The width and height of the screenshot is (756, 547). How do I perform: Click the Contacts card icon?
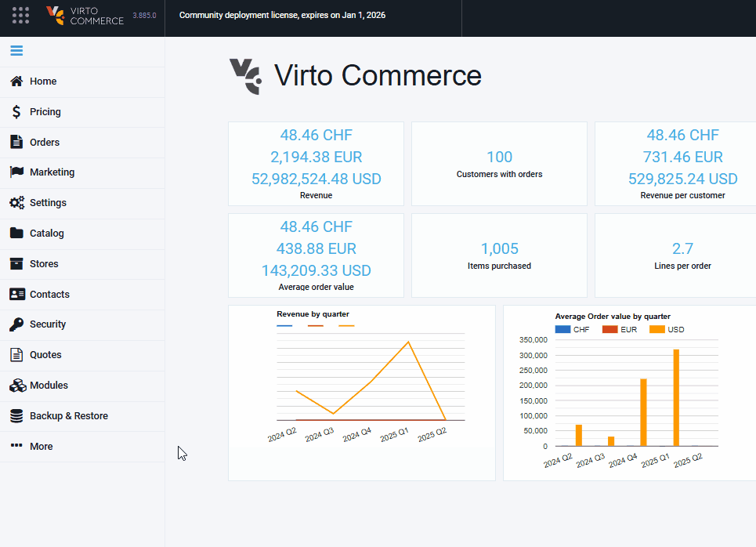click(x=16, y=295)
